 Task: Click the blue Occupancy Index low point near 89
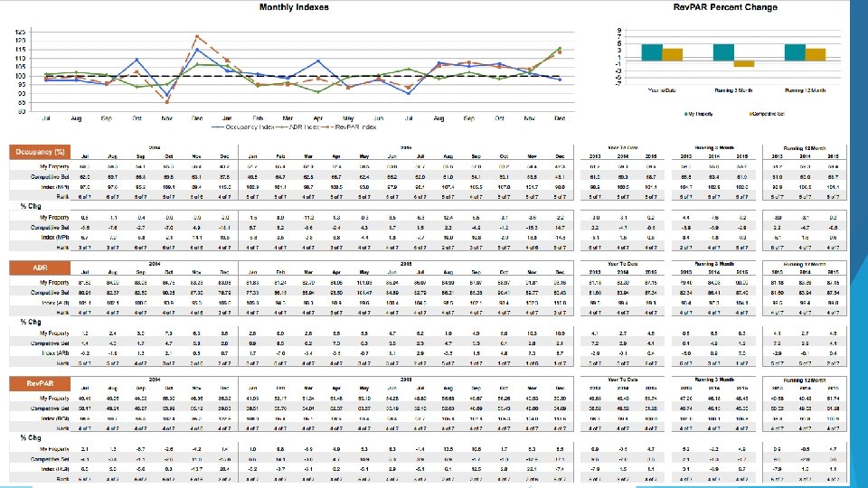(x=166, y=95)
